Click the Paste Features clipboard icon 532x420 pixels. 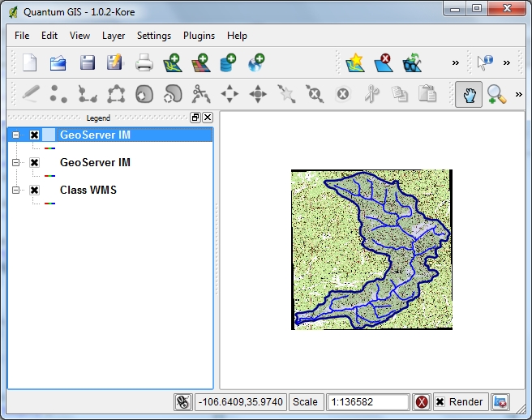point(427,93)
